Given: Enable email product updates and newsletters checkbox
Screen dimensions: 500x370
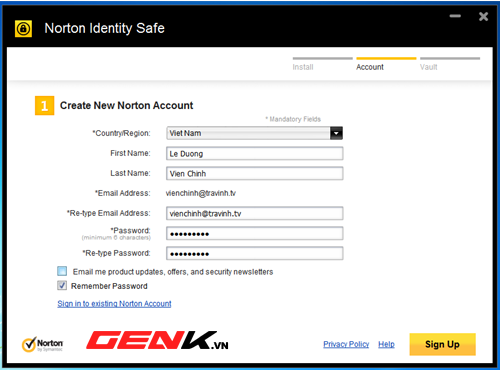Looking at the screenshot, I should pos(62,271).
